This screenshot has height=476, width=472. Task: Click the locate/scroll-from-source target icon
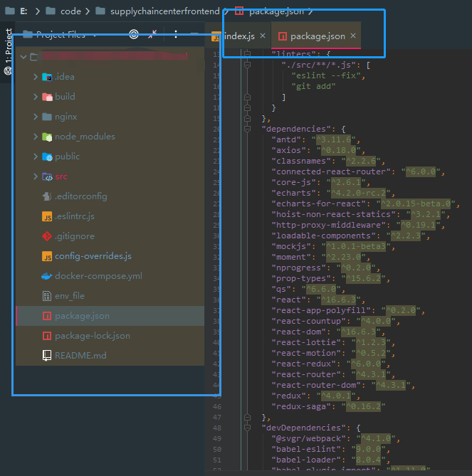[134, 34]
